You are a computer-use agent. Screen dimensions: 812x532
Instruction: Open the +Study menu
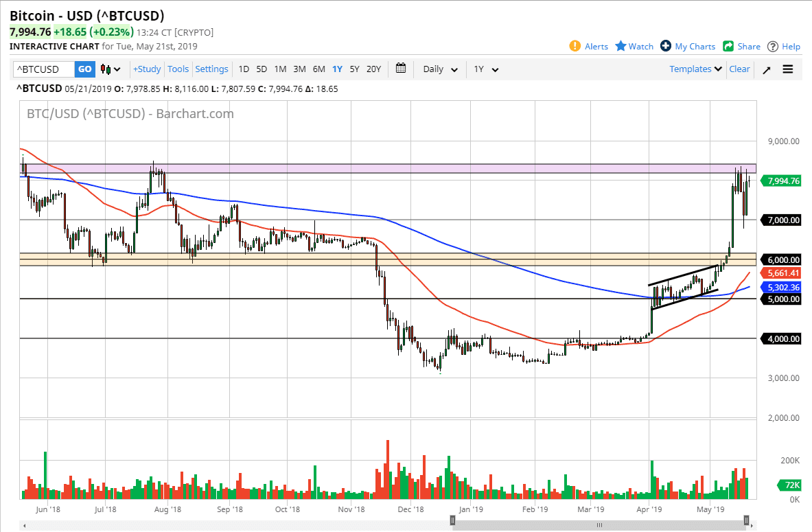pos(146,69)
